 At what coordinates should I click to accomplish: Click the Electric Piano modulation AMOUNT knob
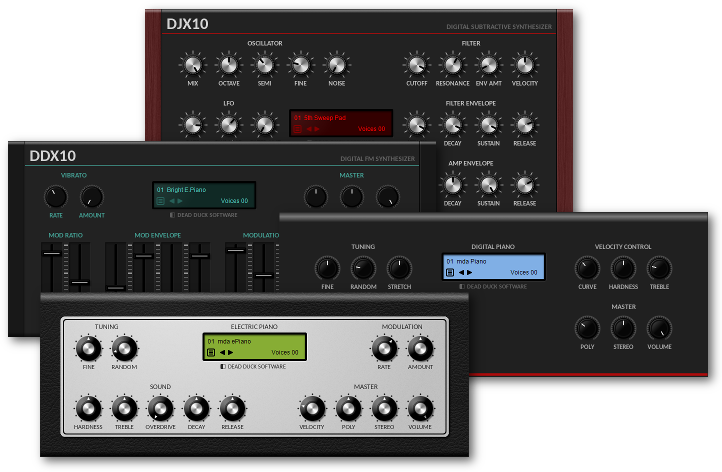420,349
